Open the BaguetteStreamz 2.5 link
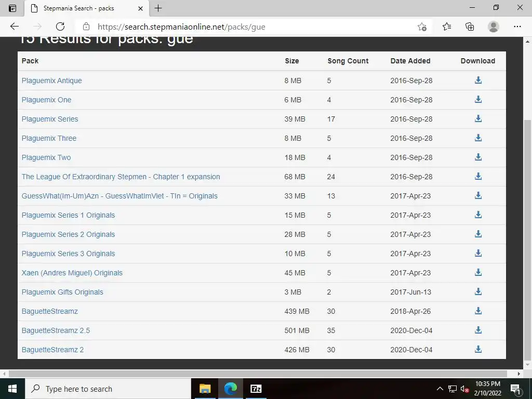The image size is (532, 399). coord(56,331)
